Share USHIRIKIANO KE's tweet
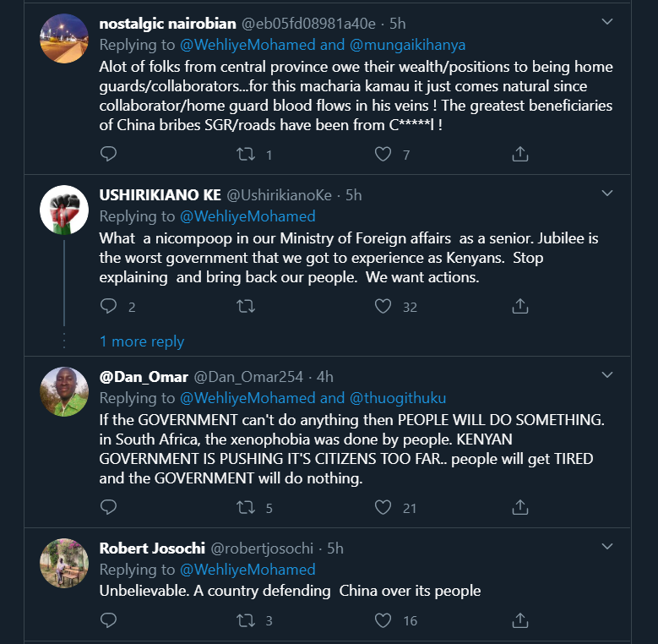This screenshot has height=644, width=658. [521, 306]
